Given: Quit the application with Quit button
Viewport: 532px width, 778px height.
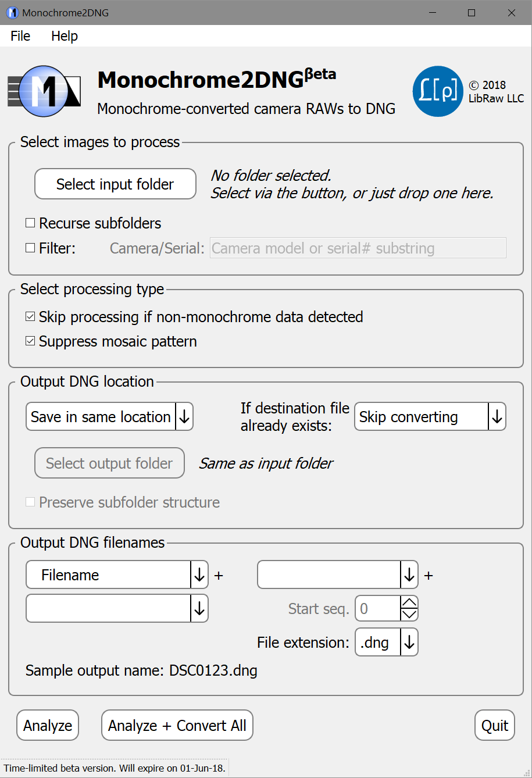Looking at the screenshot, I should point(495,726).
